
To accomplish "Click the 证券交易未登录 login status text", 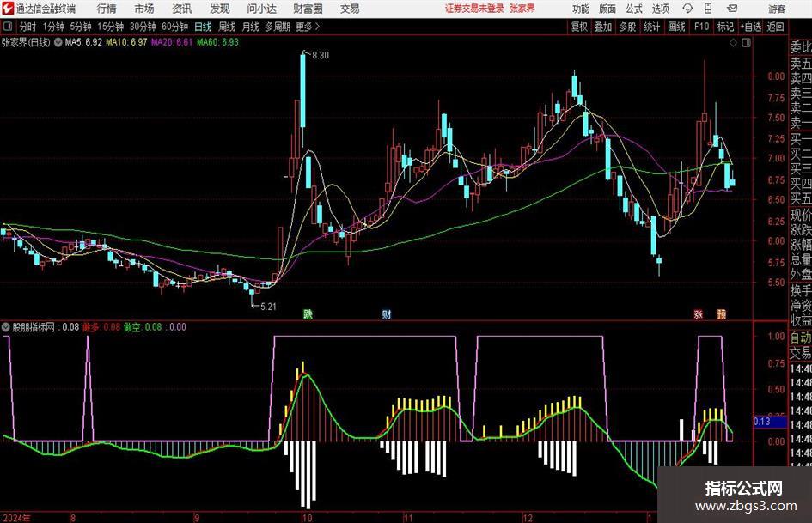I will [474, 9].
